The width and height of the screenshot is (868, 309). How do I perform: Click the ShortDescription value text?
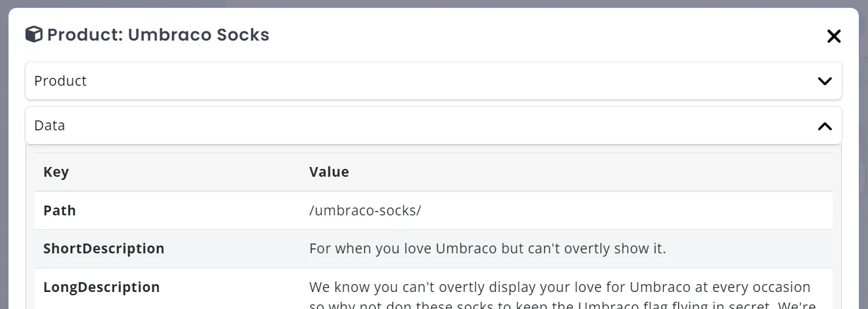[x=487, y=249]
